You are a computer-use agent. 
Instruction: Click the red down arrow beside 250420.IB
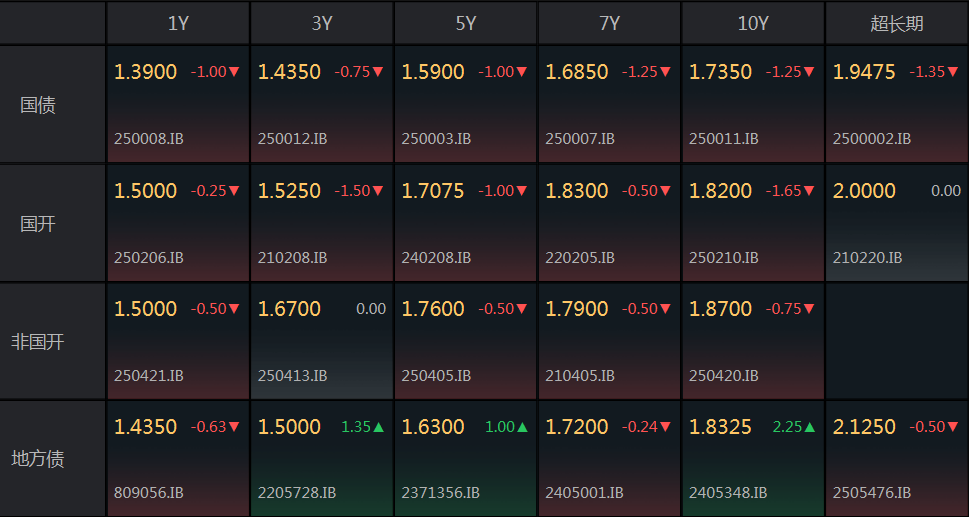[x=810, y=309]
